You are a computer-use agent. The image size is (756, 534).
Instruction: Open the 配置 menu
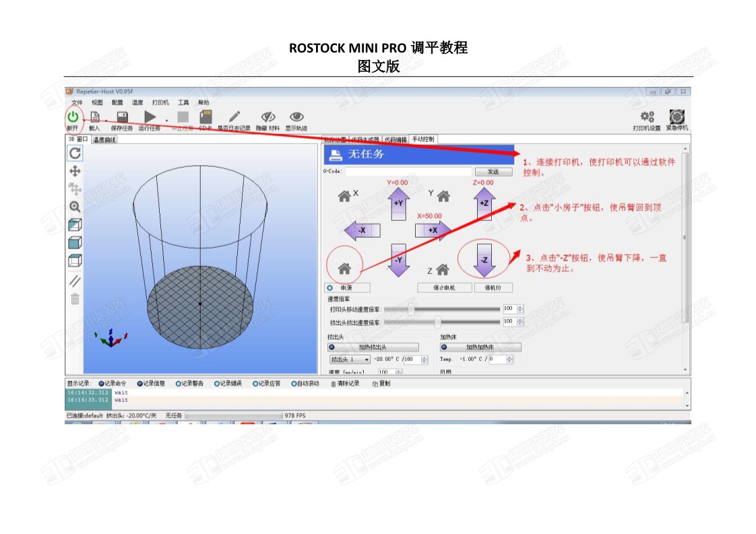coord(117,102)
